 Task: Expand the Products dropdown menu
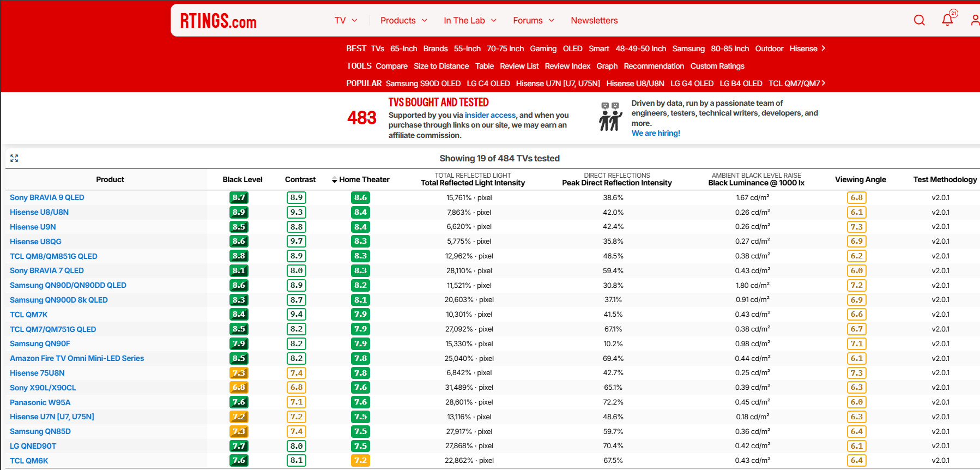[x=403, y=21]
